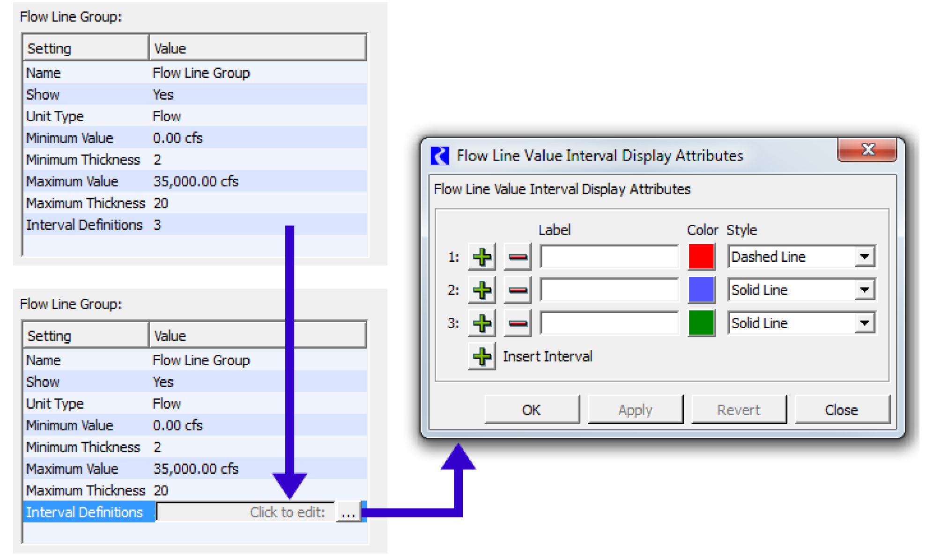Expand interval 2 Solid Line style dropdown
This screenshot has width=933, height=560.
(x=864, y=290)
